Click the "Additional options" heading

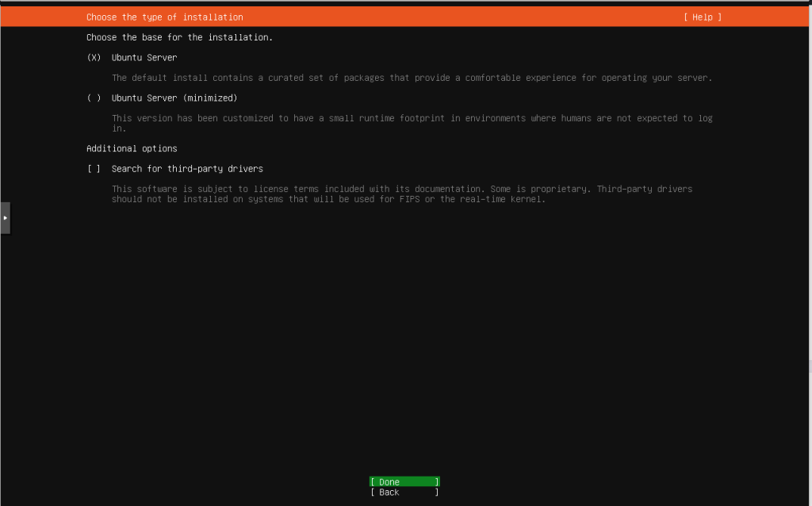(x=132, y=149)
